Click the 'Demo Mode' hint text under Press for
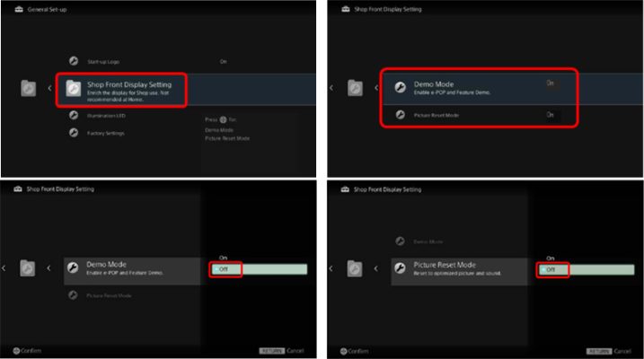Image resolution: width=644 pixels, height=359 pixels. [x=219, y=130]
